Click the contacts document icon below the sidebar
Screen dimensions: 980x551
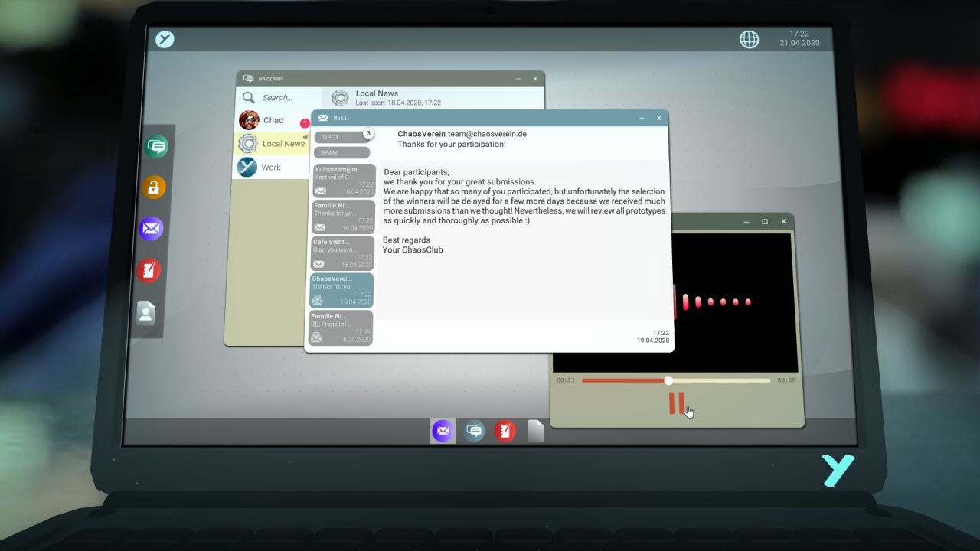point(146,313)
